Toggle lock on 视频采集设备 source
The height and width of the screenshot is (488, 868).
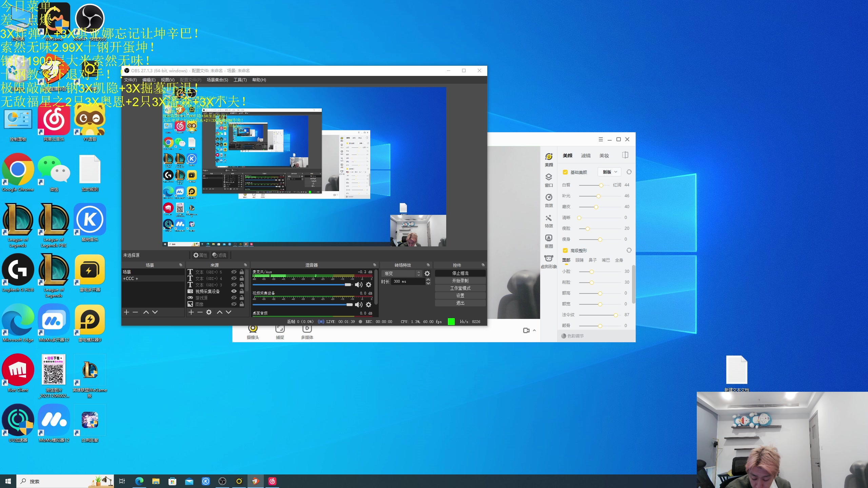pyautogui.click(x=242, y=291)
